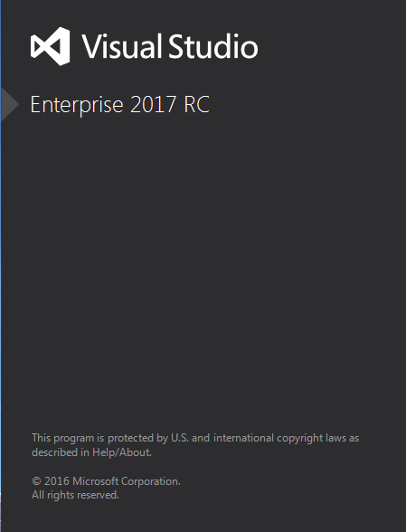Click the word "by" before U.S.
This screenshot has height=532, width=406.
click(x=162, y=438)
